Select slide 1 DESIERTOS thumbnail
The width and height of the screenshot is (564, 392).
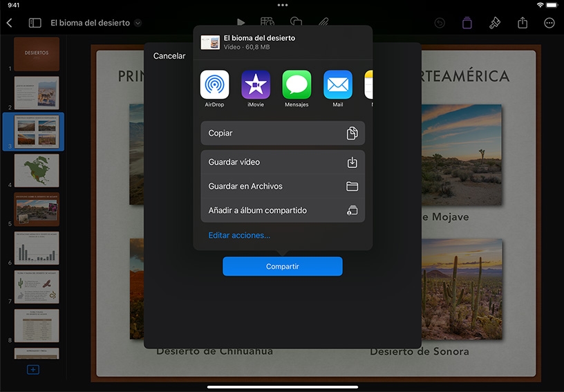(37, 54)
